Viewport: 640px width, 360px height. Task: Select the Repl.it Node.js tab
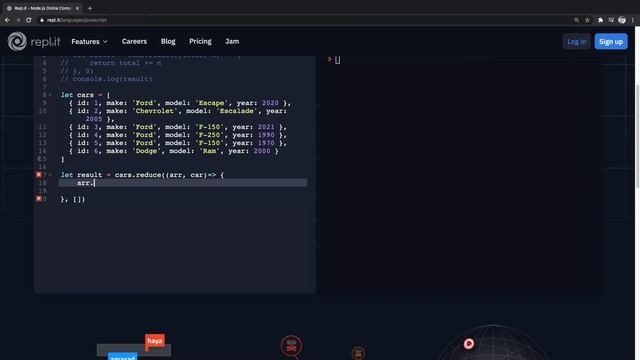click(42, 8)
